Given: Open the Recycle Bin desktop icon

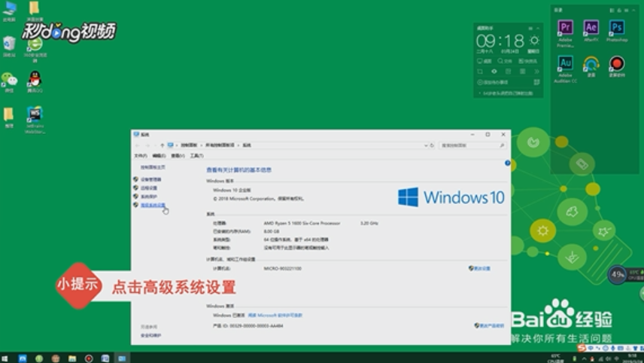Looking at the screenshot, I should pyautogui.click(x=9, y=46).
